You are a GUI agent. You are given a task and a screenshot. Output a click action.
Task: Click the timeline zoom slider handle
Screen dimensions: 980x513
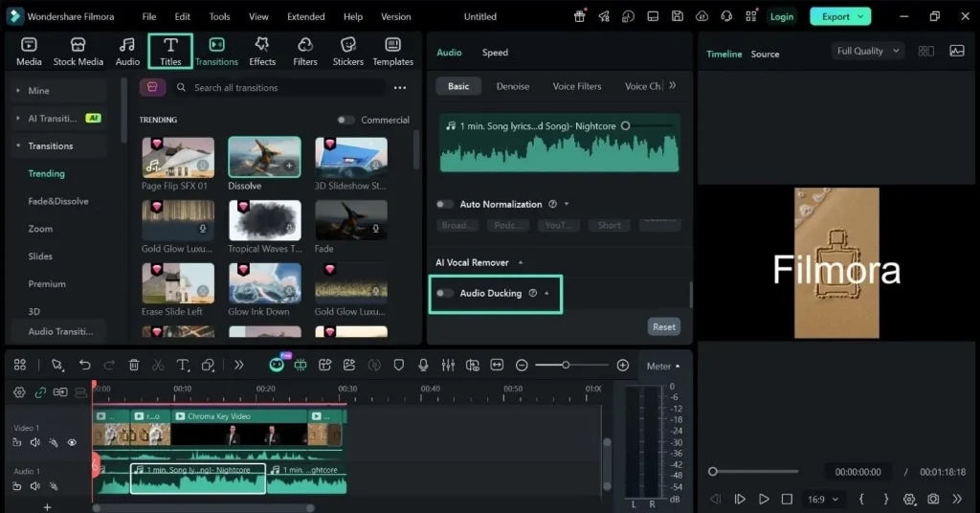pos(566,365)
